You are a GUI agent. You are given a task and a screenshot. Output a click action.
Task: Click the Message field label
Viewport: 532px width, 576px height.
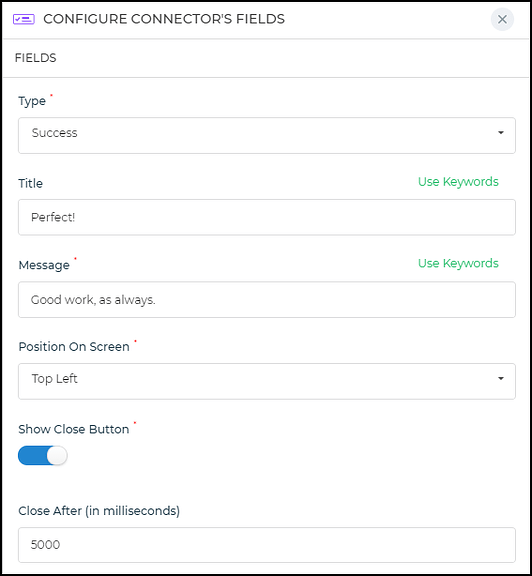[44, 265]
